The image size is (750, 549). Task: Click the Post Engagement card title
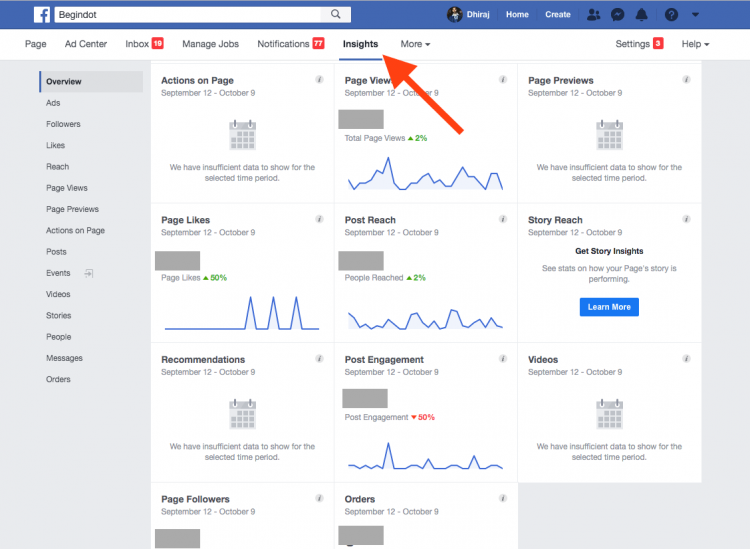coord(384,360)
